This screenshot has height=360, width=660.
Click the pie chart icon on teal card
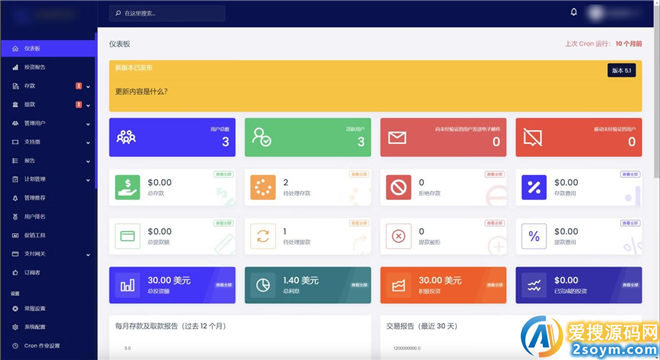pos(263,285)
